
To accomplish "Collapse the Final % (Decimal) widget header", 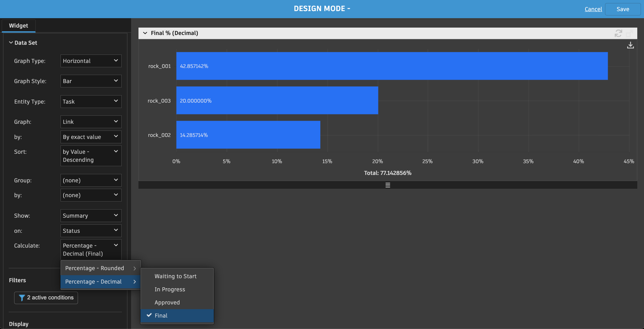I will click(x=145, y=33).
